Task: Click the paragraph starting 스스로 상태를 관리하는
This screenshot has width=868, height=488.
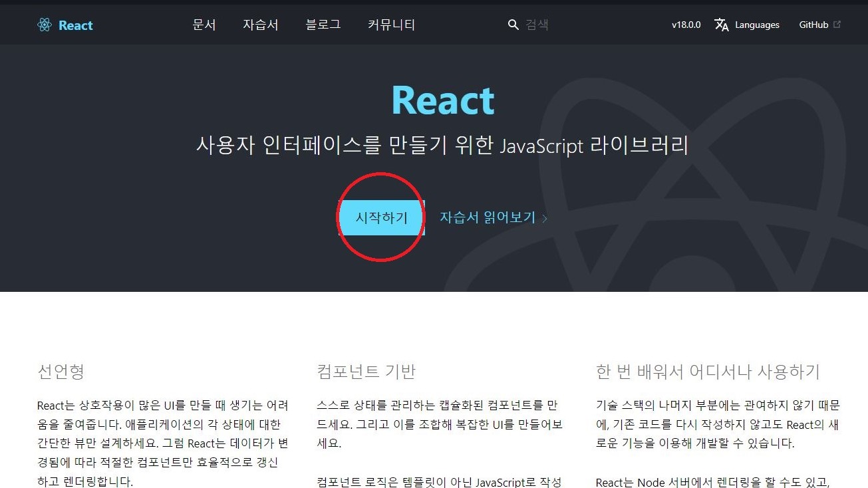Action: [440, 424]
